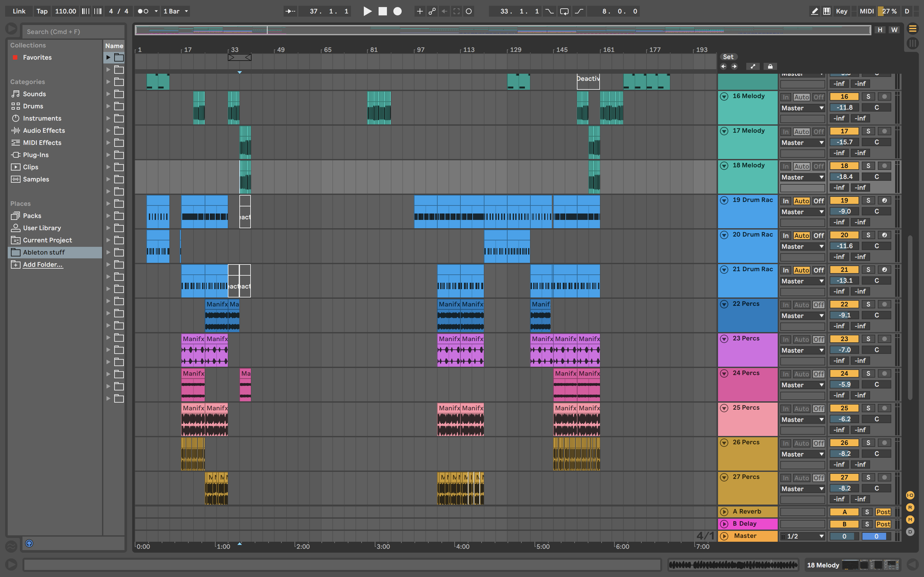Open the Master output chooser for 25 Percs

coord(802,419)
